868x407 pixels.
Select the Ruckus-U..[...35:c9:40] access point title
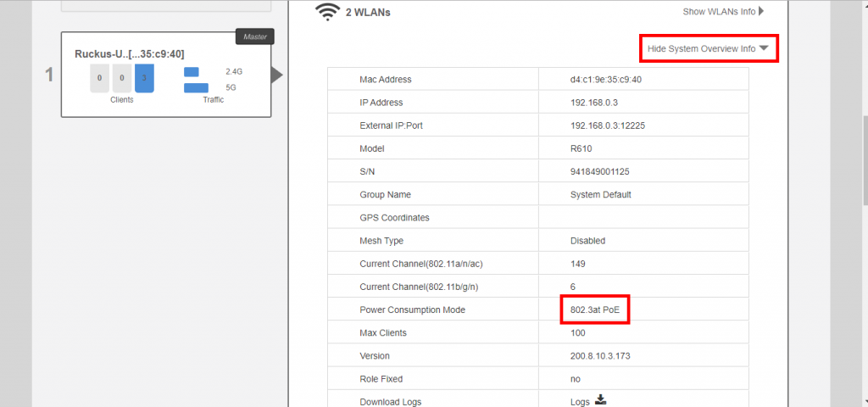click(x=129, y=53)
